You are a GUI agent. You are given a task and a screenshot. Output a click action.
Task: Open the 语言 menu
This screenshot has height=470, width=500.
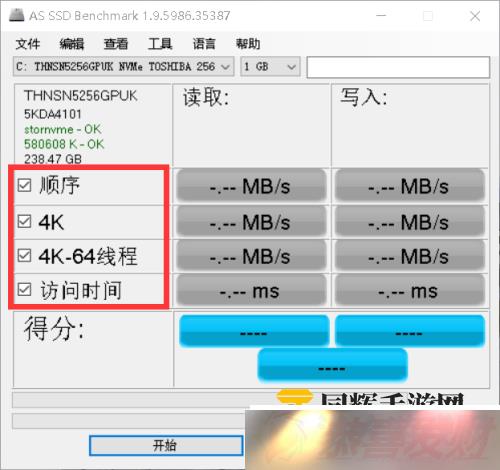[204, 44]
